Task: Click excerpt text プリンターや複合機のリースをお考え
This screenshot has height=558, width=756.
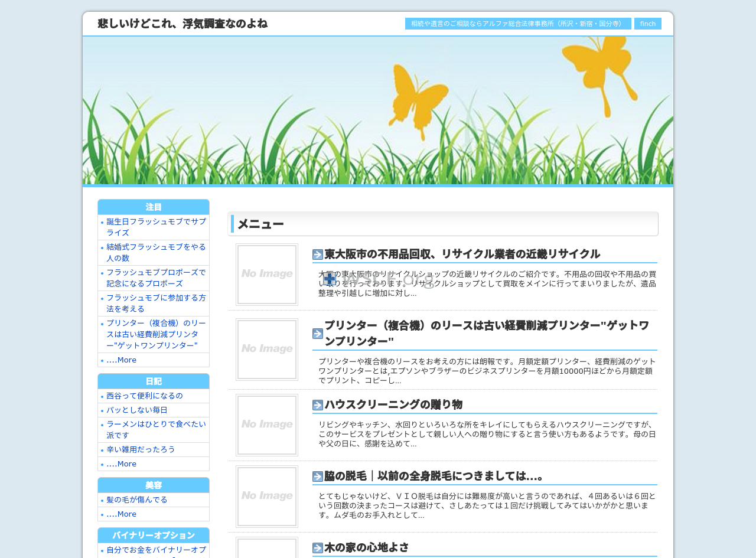Action: click(x=487, y=371)
